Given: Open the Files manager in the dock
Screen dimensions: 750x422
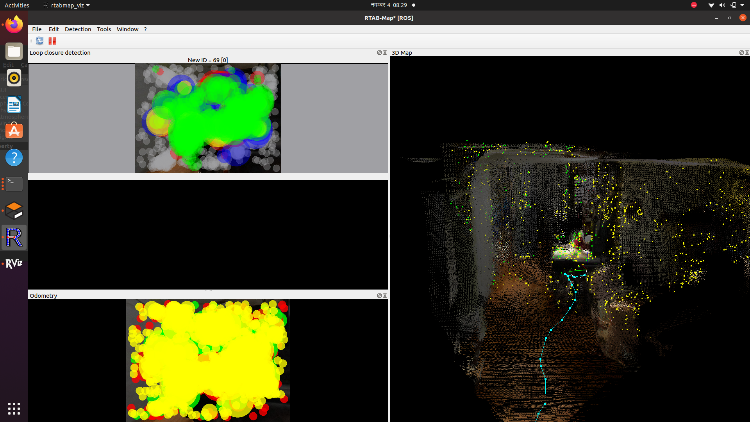Looking at the screenshot, I should coord(14,51).
